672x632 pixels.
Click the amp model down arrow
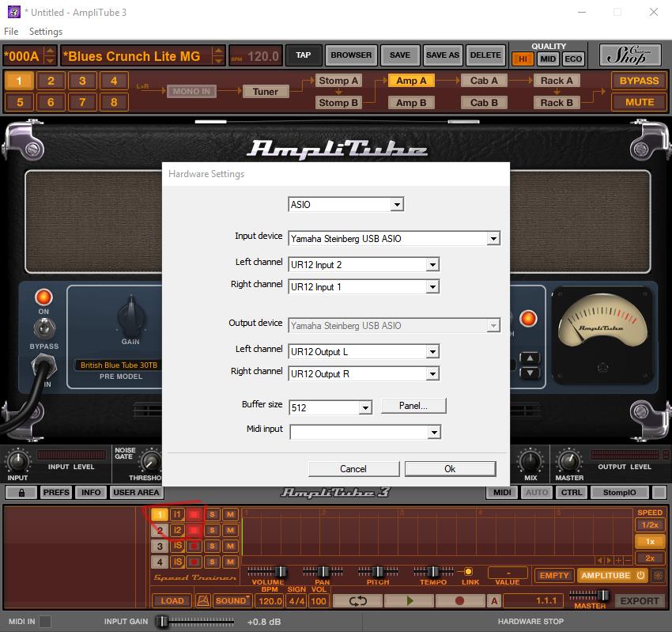530,373
